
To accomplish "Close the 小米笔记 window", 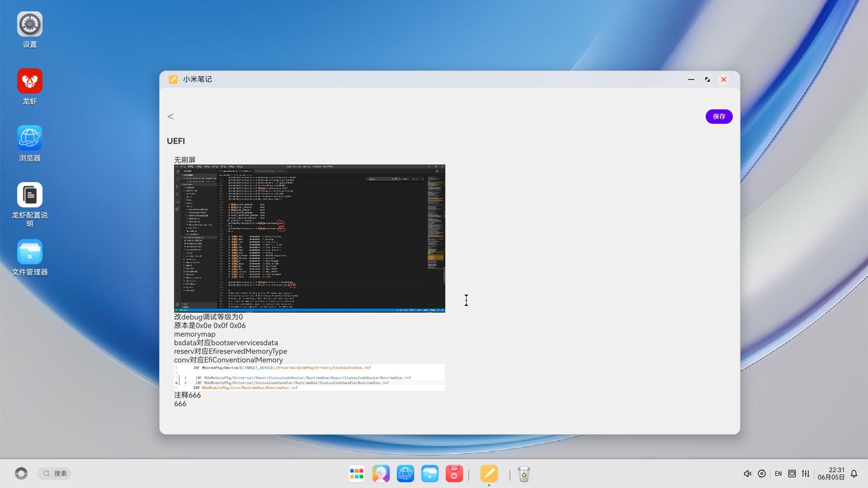I will tap(724, 80).
